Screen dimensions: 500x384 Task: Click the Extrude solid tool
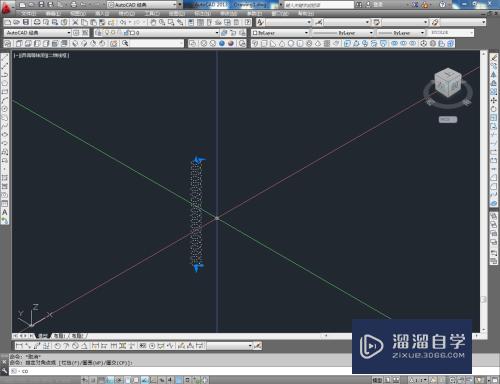coord(347,43)
